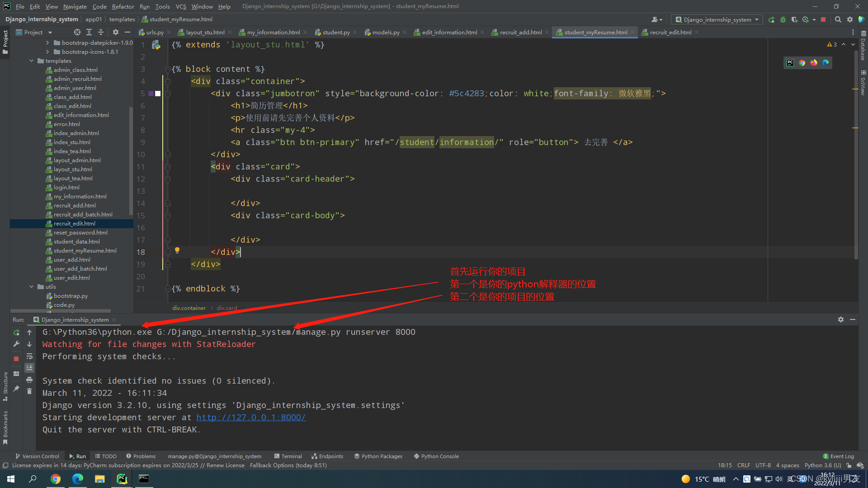Screen dimensions: 868x488
Task: Expand the bootstrap-icons-1.8.1 folder
Action: (x=47, y=52)
